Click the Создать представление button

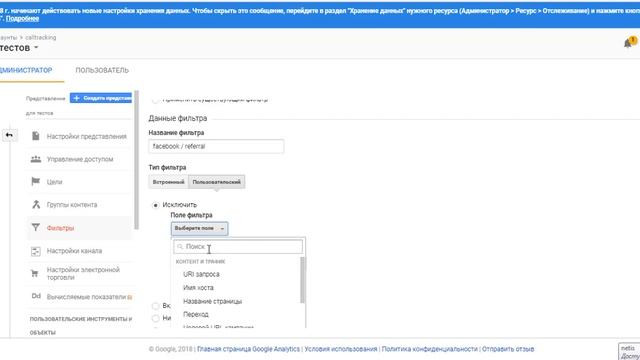101,98
